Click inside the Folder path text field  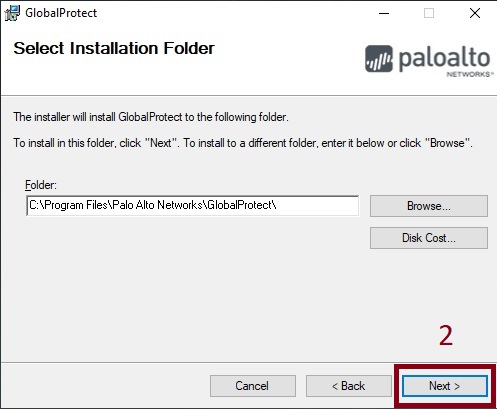click(x=193, y=205)
